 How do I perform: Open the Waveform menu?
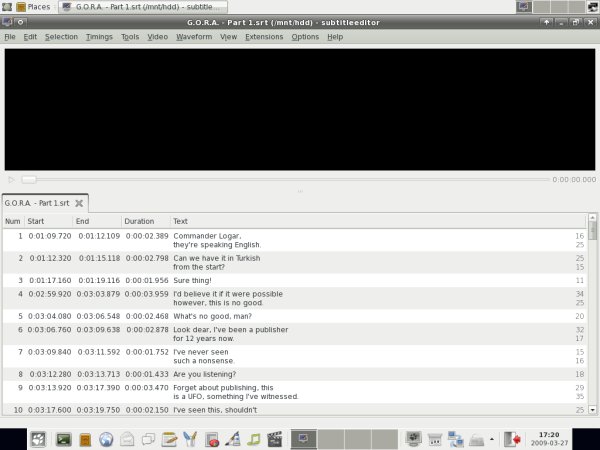pyautogui.click(x=194, y=37)
